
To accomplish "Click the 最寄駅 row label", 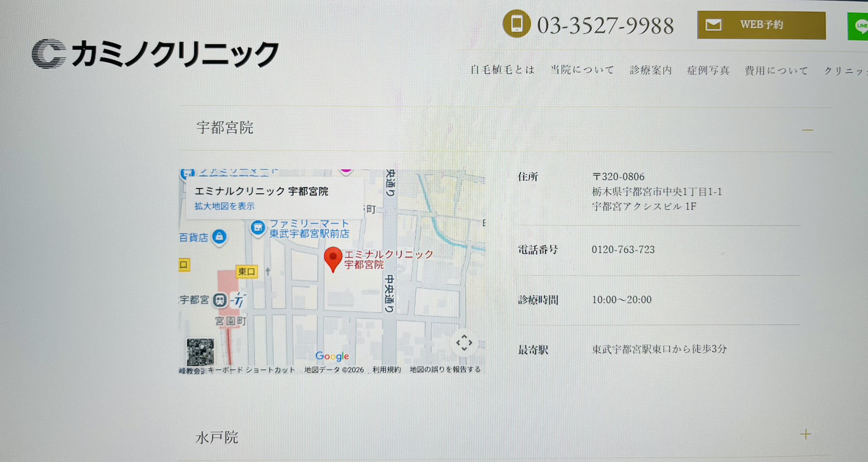I will (533, 350).
